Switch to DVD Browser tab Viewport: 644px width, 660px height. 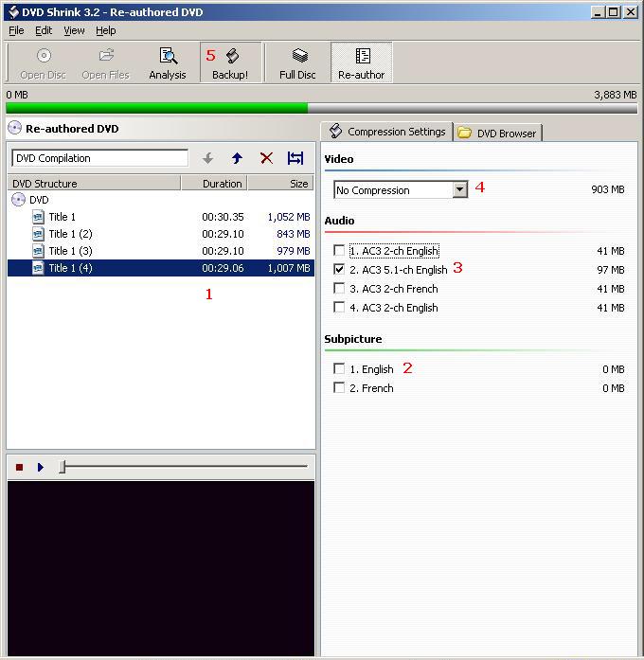498,133
